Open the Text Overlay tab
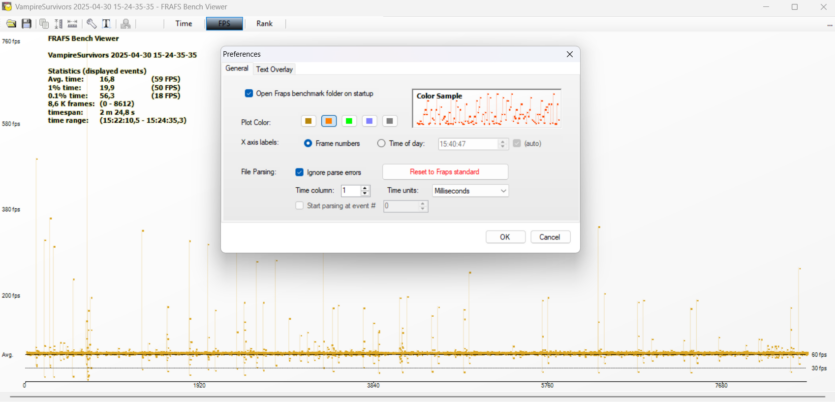The image size is (835, 402). [x=274, y=69]
